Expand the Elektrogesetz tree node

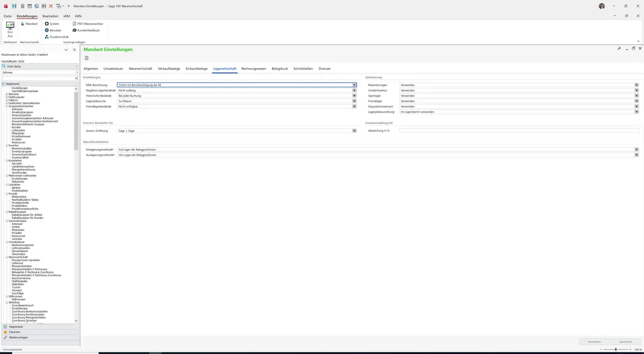point(6,97)
